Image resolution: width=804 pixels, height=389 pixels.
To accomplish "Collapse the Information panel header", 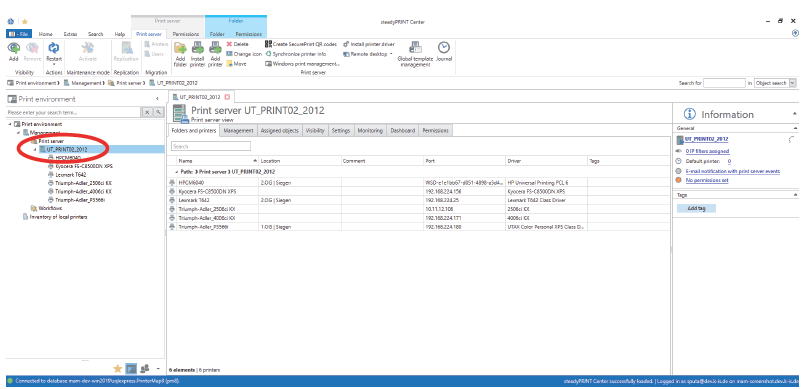I will pos(795,113).
